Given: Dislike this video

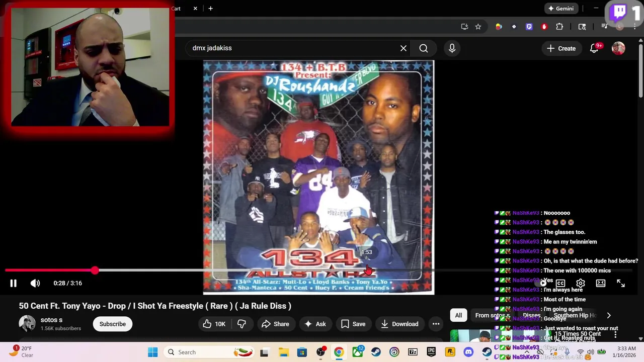Looking at the screenshot, I should [242, 324].
